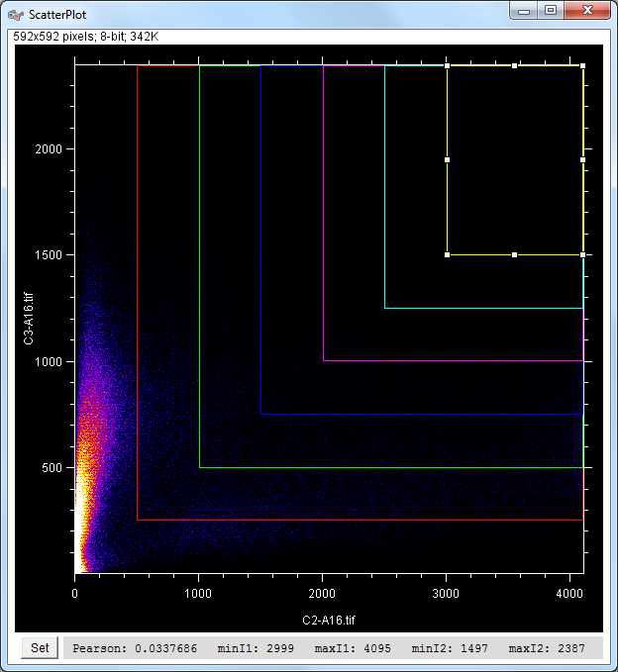Click the bottom-left handle of white selection
Image resolution: width=618 pixels, height=672 pixels.
(x=447, y=254)
